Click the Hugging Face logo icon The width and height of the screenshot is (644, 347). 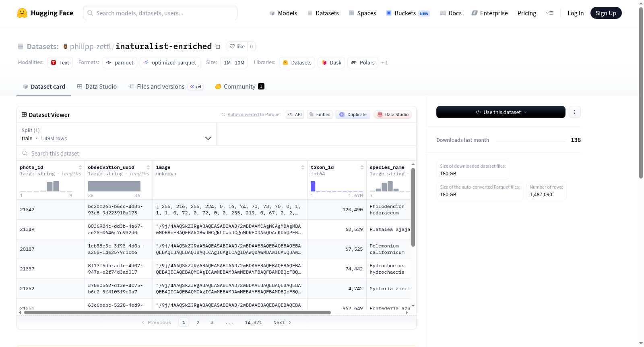22,13
